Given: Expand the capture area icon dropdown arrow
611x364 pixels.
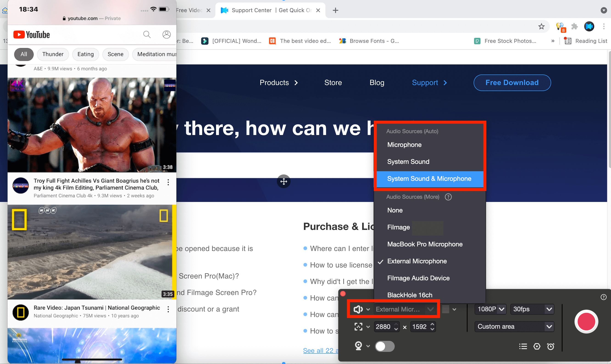Looking at the screenshot, I should coord(368,327).
